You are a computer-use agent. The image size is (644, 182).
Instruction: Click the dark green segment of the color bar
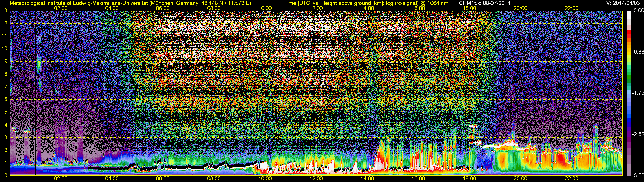coord(629,77)
